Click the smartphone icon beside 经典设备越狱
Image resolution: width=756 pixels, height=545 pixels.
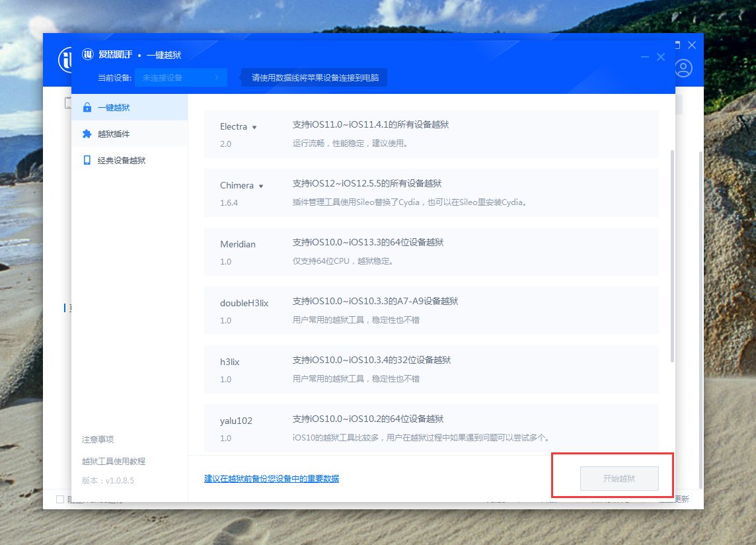tap(87, 160)
